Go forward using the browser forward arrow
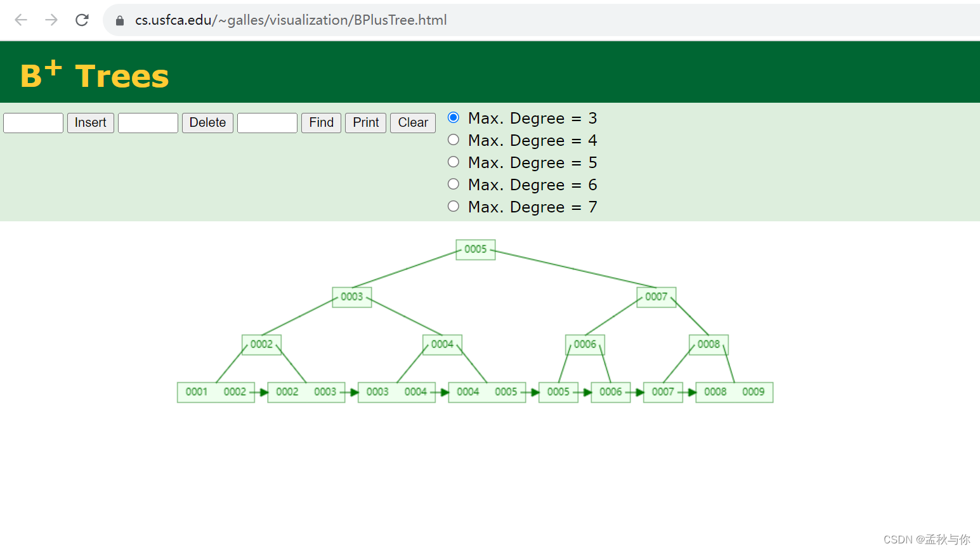This screenshot has height=551, width=980. click(51, 20)
